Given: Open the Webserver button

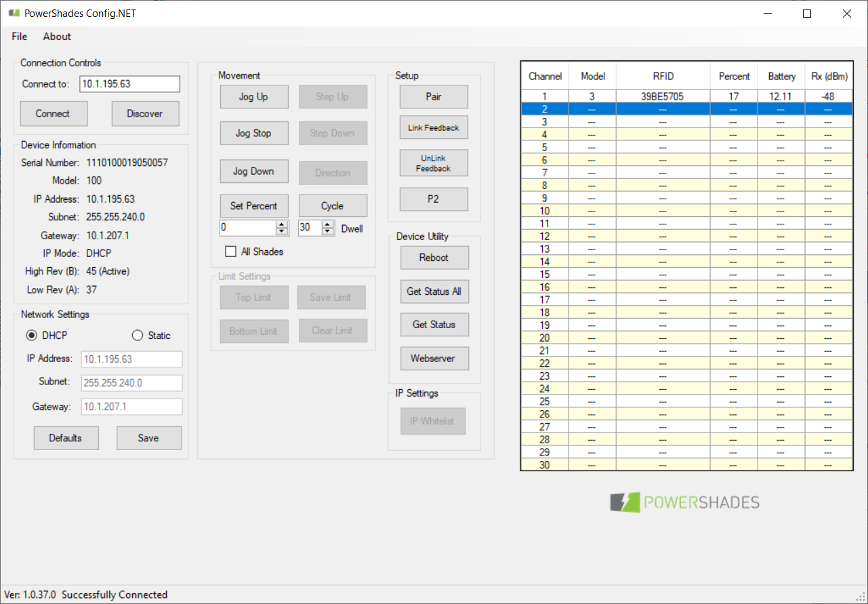Looking at the screenshot, I should tap(434, 359).
